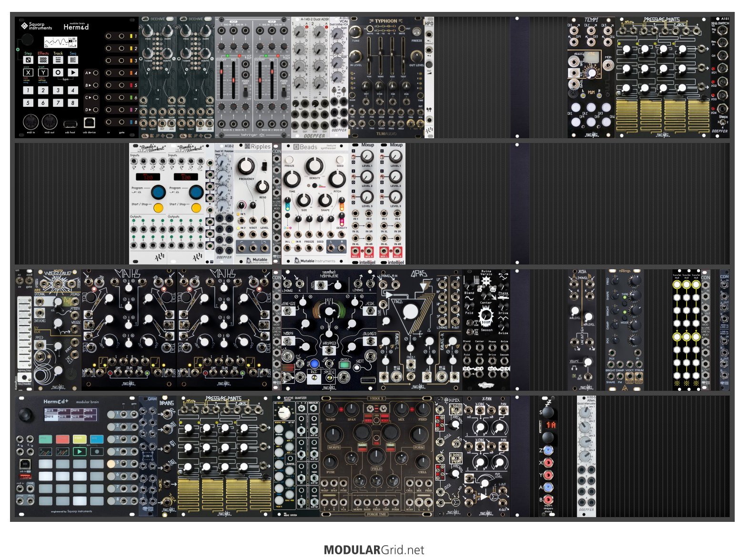Hit the record circle button on Hermod

[x=58, y=73]
